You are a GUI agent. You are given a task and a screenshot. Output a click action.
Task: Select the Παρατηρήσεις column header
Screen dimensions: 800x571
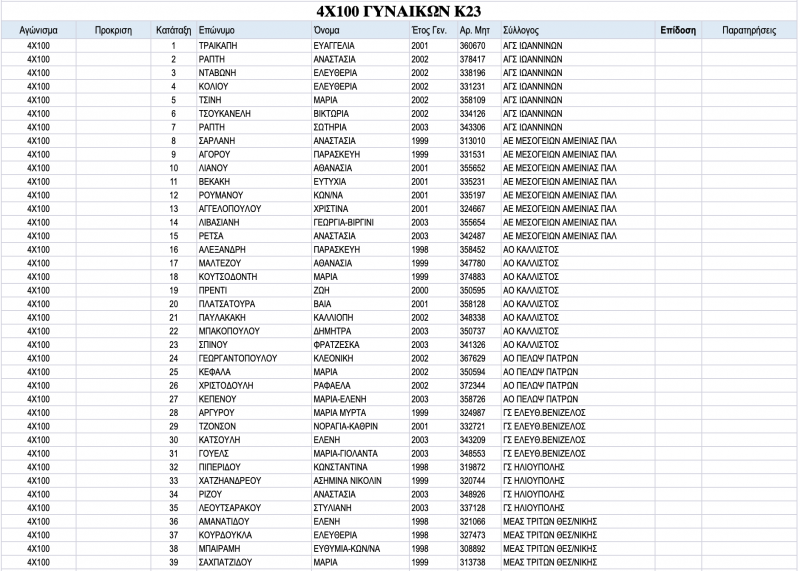(749, 30)
